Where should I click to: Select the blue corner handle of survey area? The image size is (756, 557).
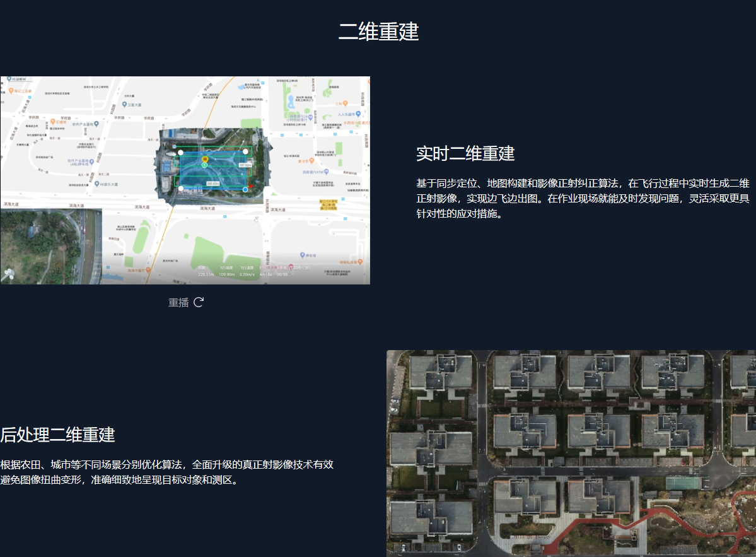coord(245,189)
